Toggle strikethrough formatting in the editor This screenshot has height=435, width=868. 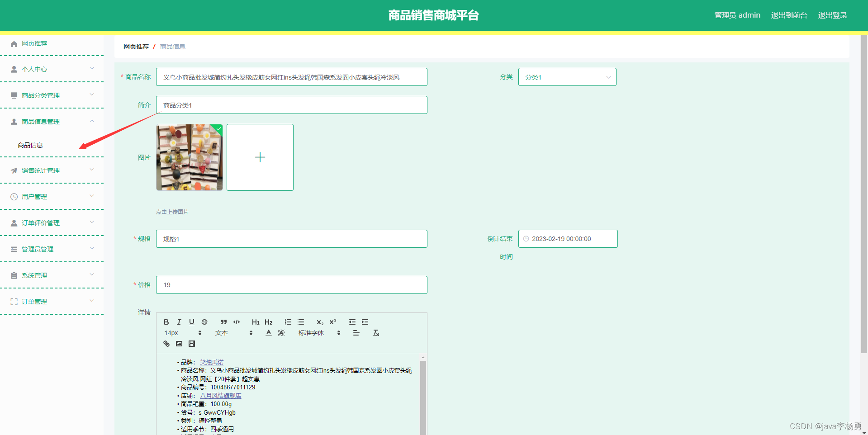pyautogui.click(x=204, y=322)
